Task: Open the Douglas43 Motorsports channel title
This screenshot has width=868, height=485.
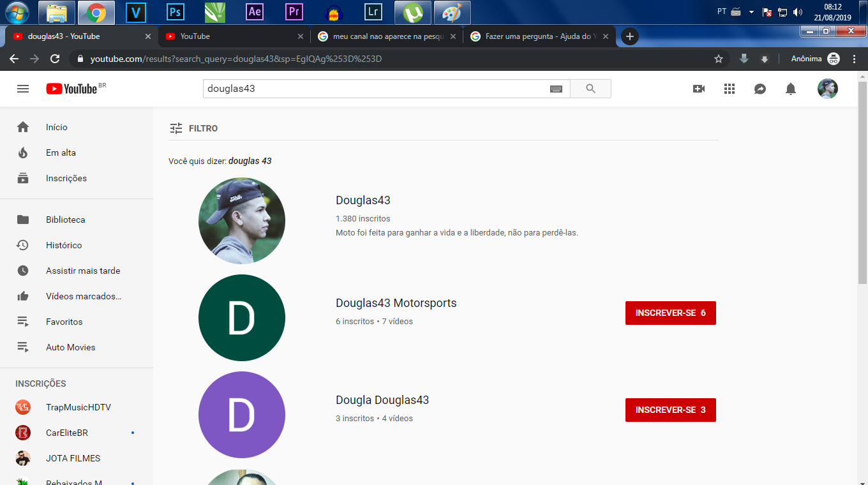Action: (x=396, y=303)
